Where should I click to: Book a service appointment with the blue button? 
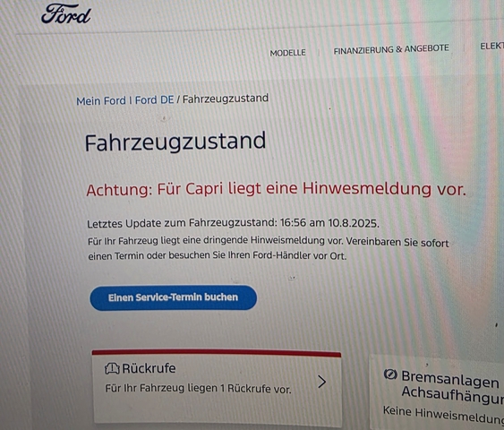point(174,297)
